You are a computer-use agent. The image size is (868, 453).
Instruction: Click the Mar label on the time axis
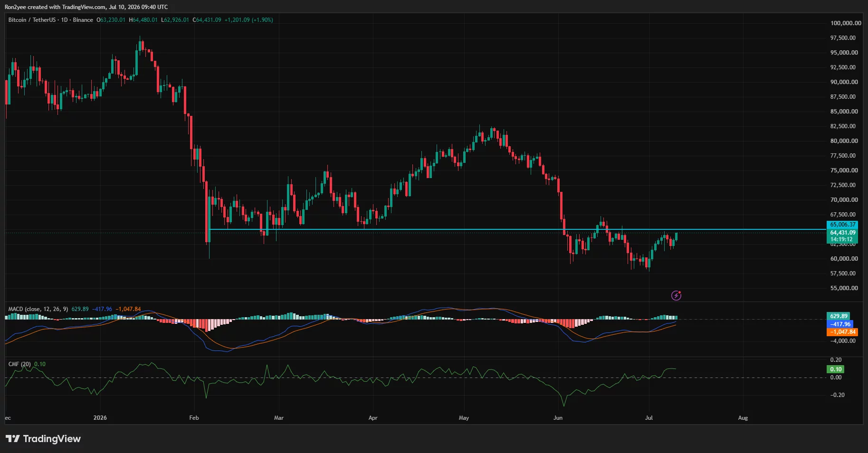(x=279, y=418)
